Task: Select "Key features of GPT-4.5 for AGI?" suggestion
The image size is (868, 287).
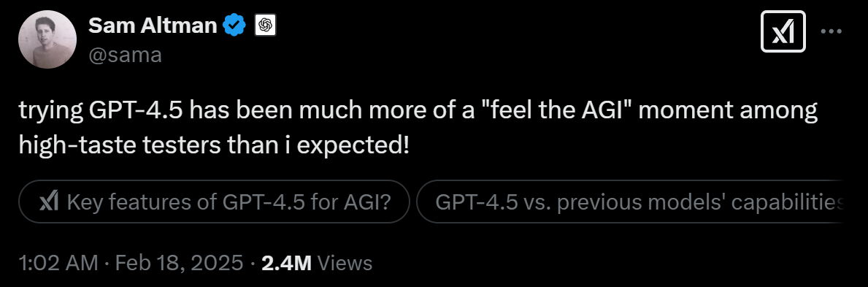Action: pos(214,202)
